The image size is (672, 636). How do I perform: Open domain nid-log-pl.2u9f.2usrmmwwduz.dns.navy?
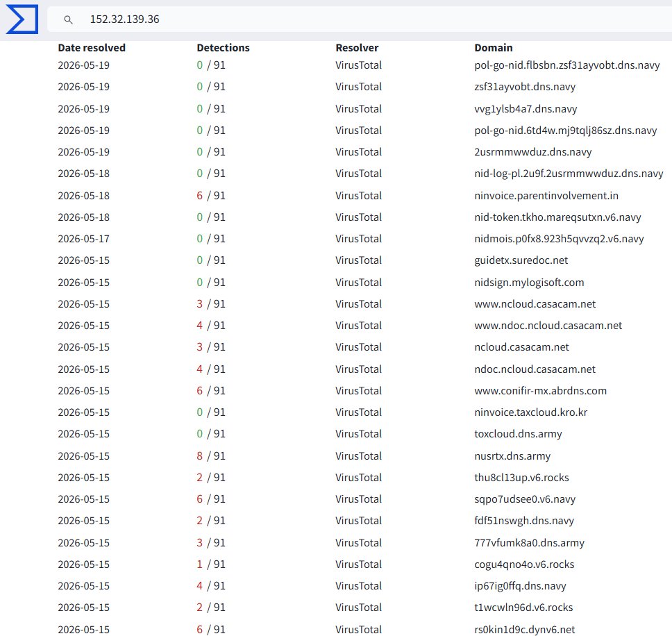pos(569,173)
